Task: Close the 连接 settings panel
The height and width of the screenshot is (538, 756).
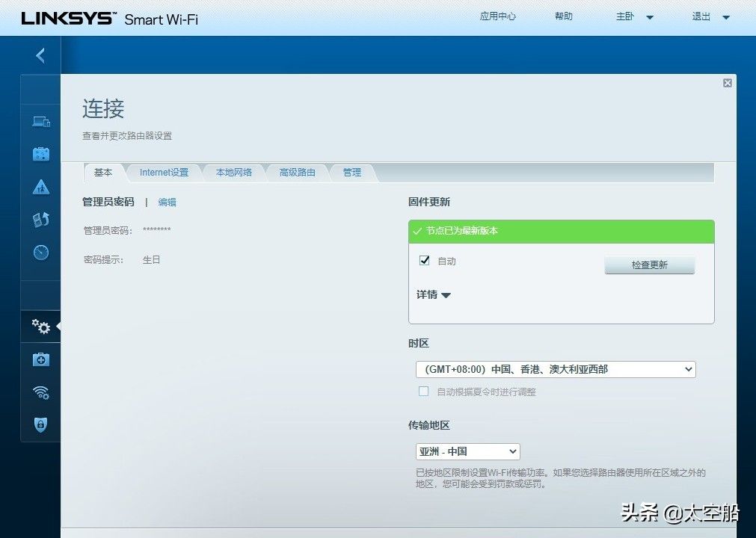Action: pos(727,83)
